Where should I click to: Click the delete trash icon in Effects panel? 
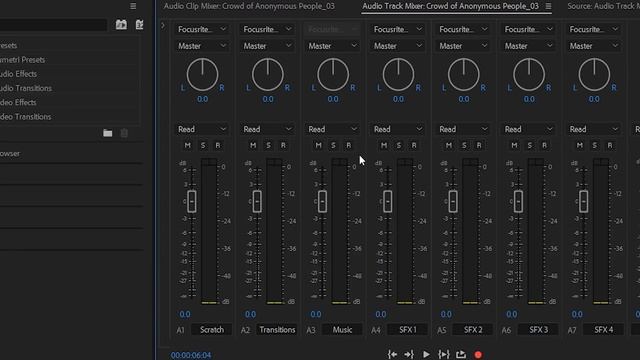tap(124, 133)
